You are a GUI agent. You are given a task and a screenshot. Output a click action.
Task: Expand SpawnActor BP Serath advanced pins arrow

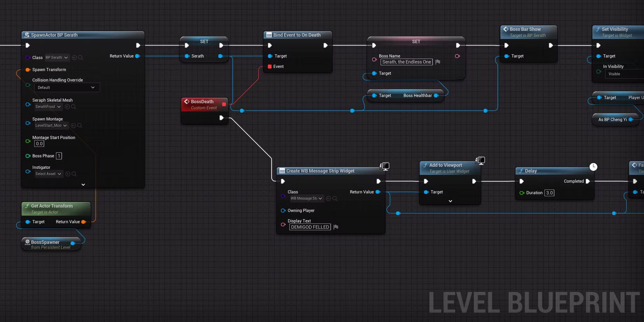point(83,184)
